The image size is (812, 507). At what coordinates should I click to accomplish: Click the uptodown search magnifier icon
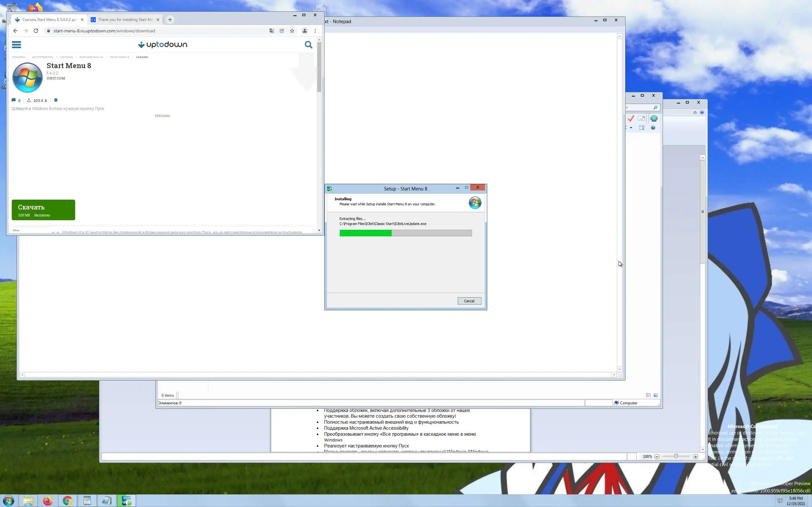308,45
